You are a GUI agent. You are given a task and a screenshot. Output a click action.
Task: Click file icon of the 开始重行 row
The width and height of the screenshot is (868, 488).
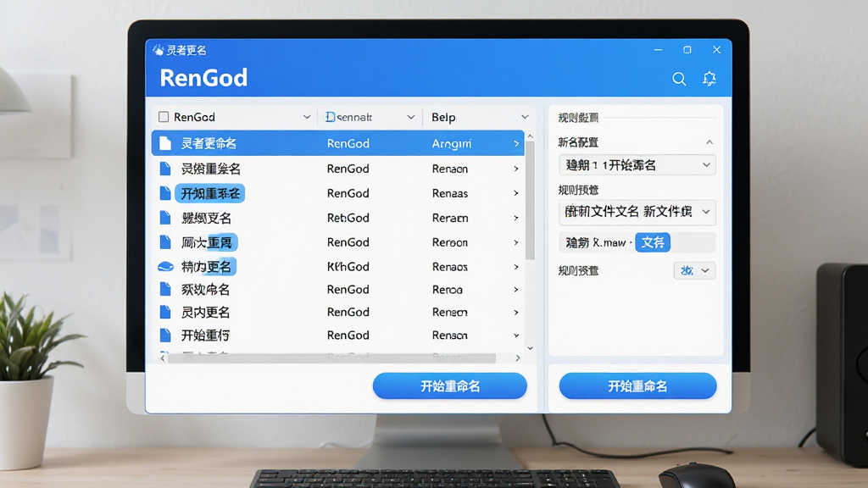[x=165, y=335]
